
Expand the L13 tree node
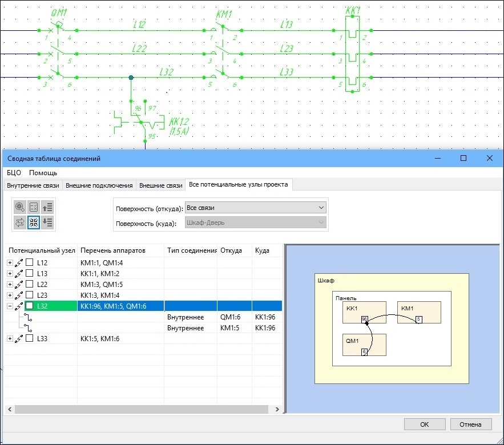pyautogui.click(x=10, y=274)
